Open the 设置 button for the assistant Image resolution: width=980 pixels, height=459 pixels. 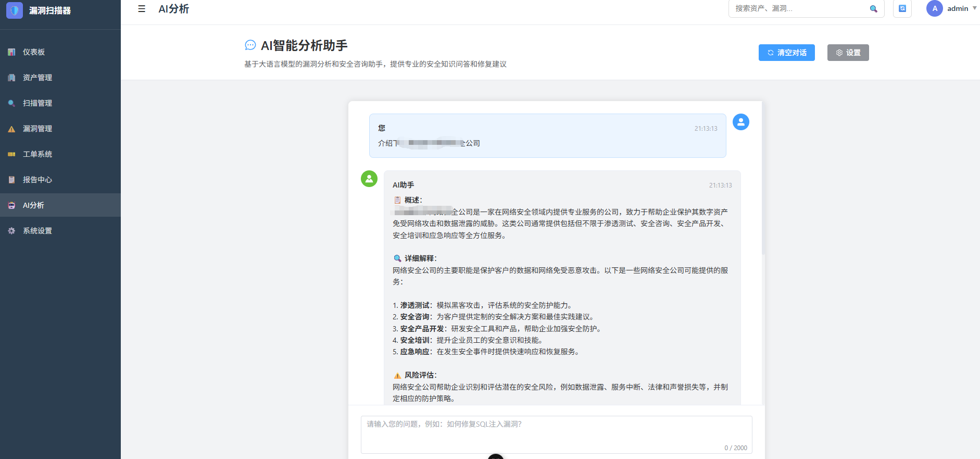(x=848, y=53)
